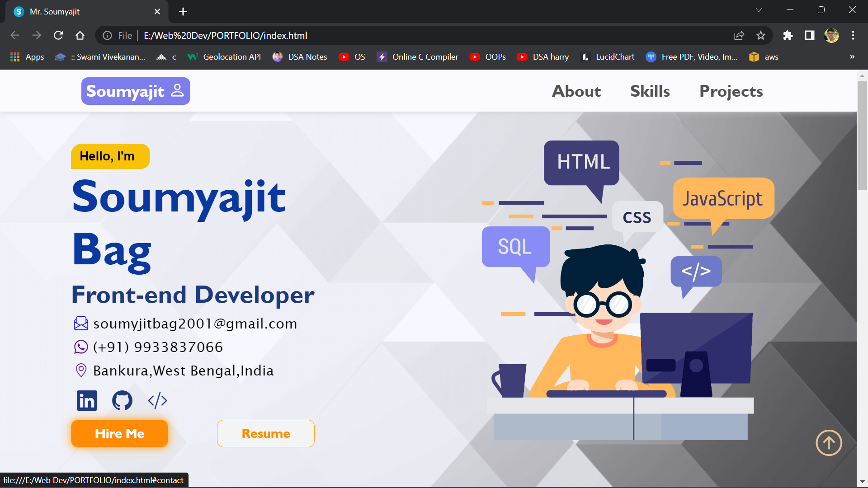Screen dimensions: 868x488
Task: Click the scroll-to-top arrow circle
Action: pyautogui.click(x=828, y=443)
